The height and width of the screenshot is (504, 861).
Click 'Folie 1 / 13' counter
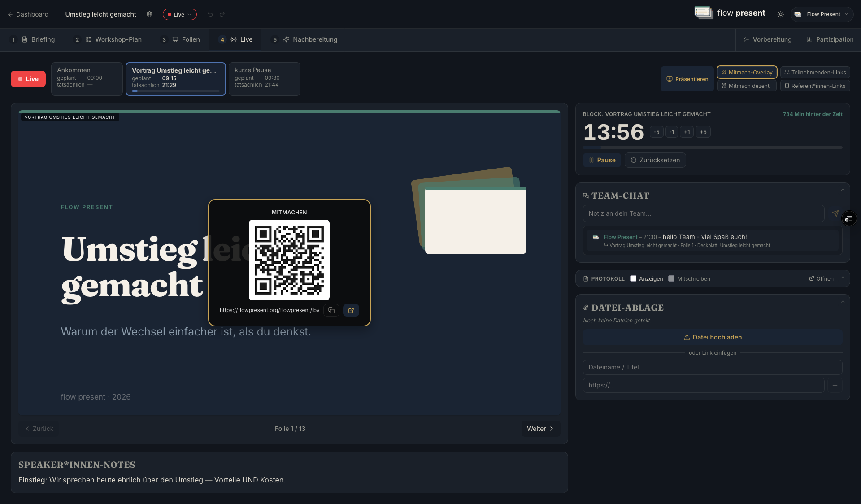(x=290, y=429)
